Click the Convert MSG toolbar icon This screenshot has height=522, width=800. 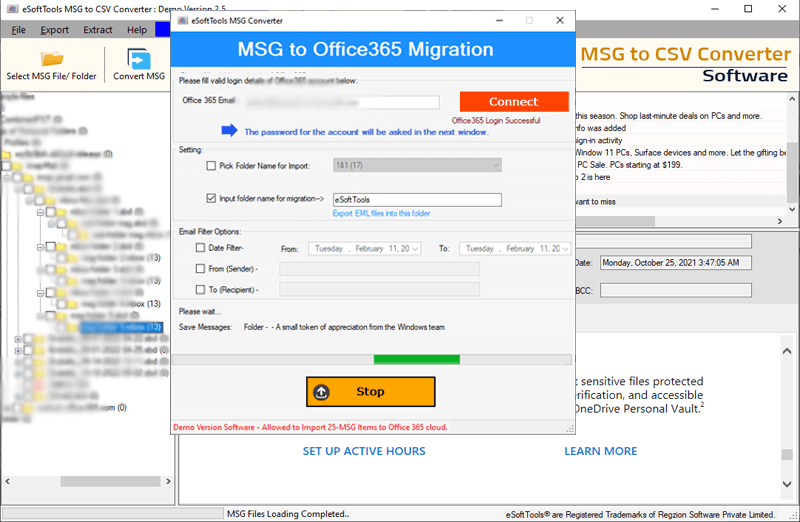point(139,58)
